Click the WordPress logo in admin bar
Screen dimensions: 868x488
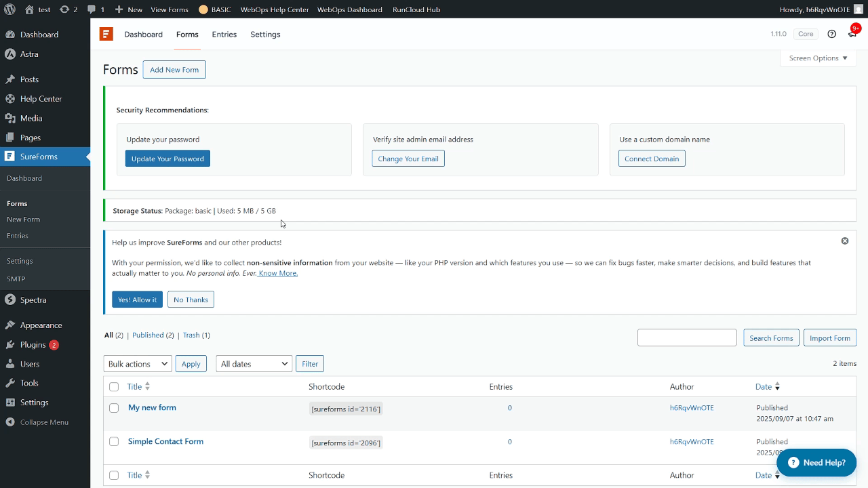click(10, 9)
